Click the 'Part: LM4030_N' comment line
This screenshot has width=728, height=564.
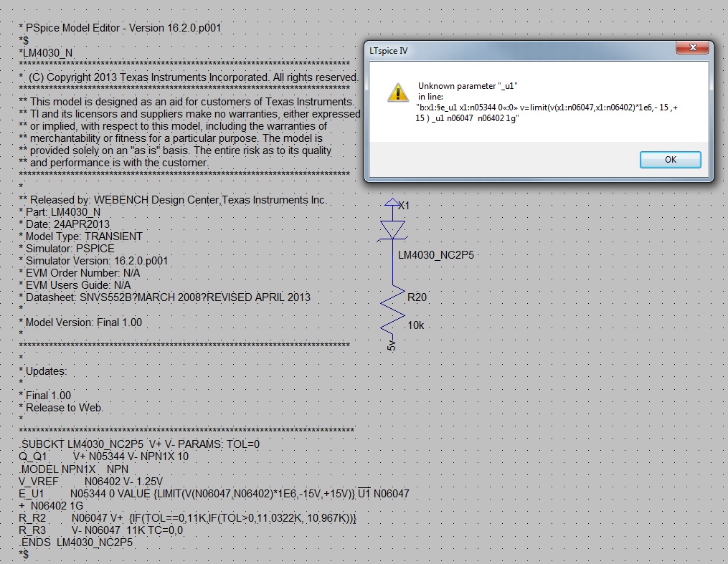point(60,212)
